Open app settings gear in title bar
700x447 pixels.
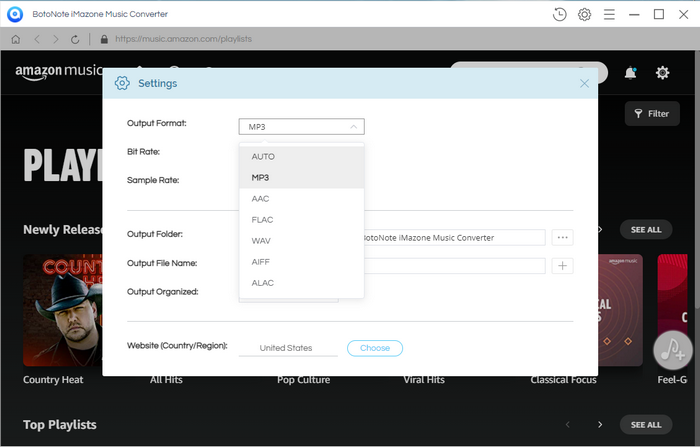(x=584, y=14)
